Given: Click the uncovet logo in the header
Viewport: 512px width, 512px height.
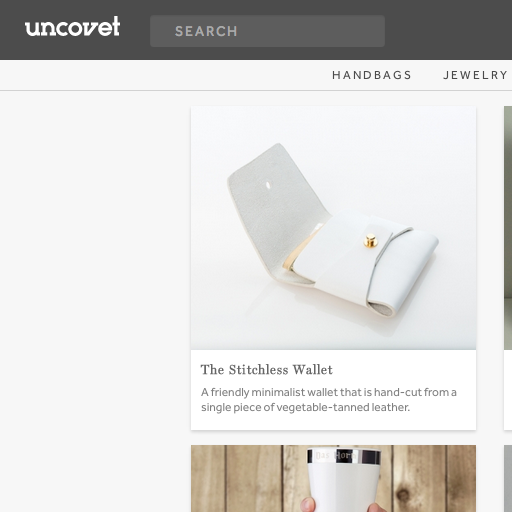Looking at the screenshot, I should 72,26.
